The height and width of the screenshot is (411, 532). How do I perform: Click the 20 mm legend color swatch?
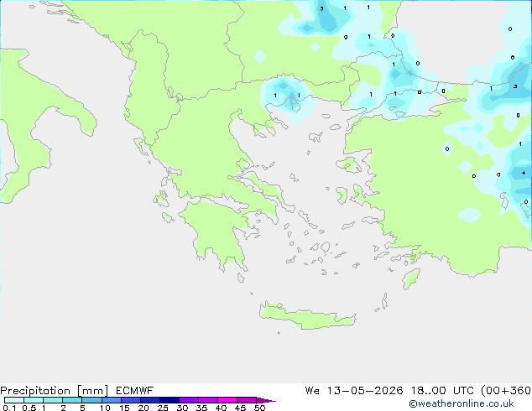(149, 400)
